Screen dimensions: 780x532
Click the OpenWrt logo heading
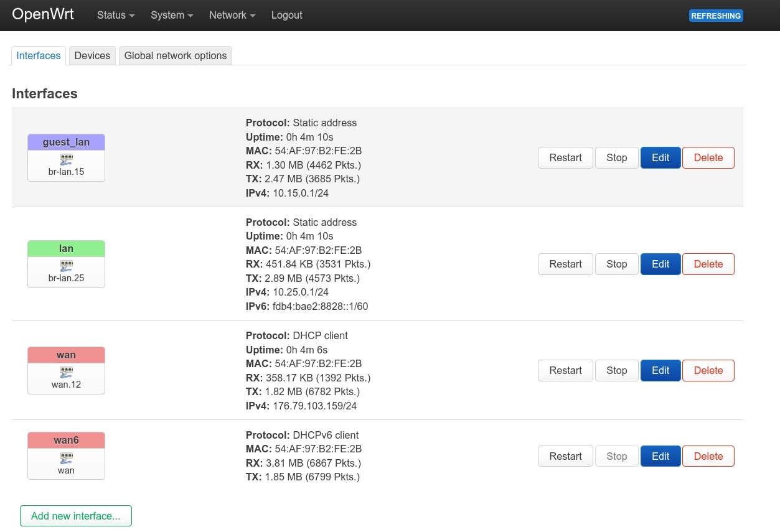pyautogui.click(x=42, y=14)
